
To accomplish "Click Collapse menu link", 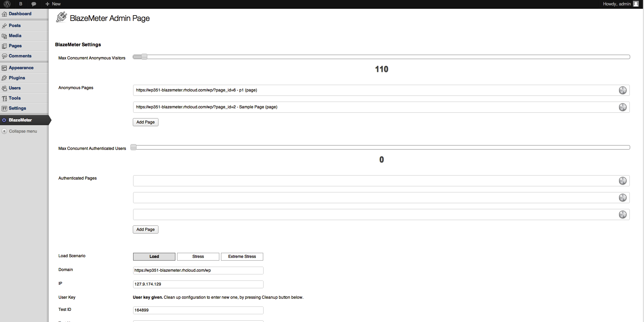I will coord(23,131).
